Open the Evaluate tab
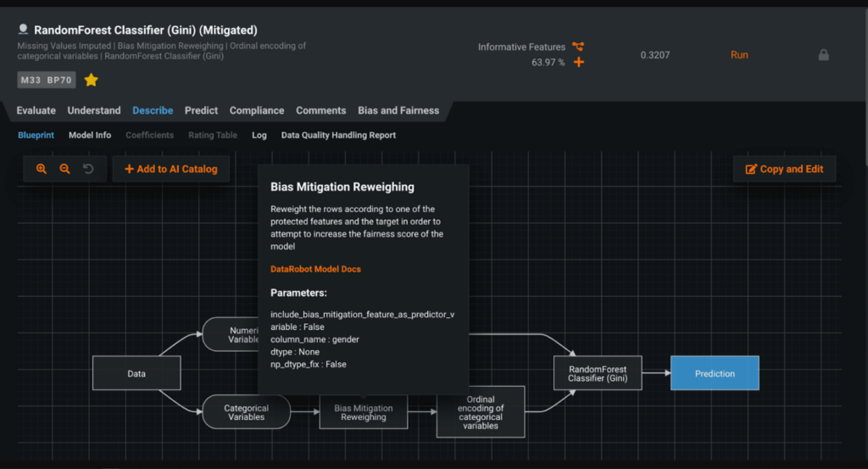Image resolution: width=868 pixels, height=469 pixels. click(x=36, y=110)
